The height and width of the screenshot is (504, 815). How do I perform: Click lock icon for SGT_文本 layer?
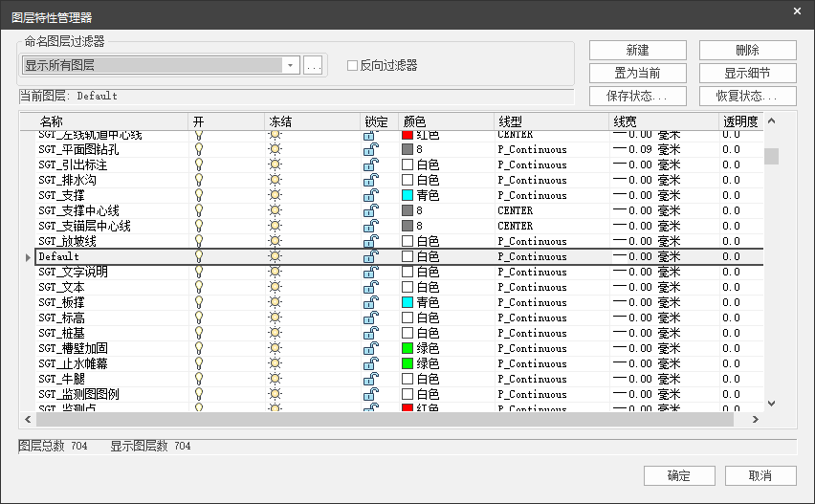[x=369, y=287]
